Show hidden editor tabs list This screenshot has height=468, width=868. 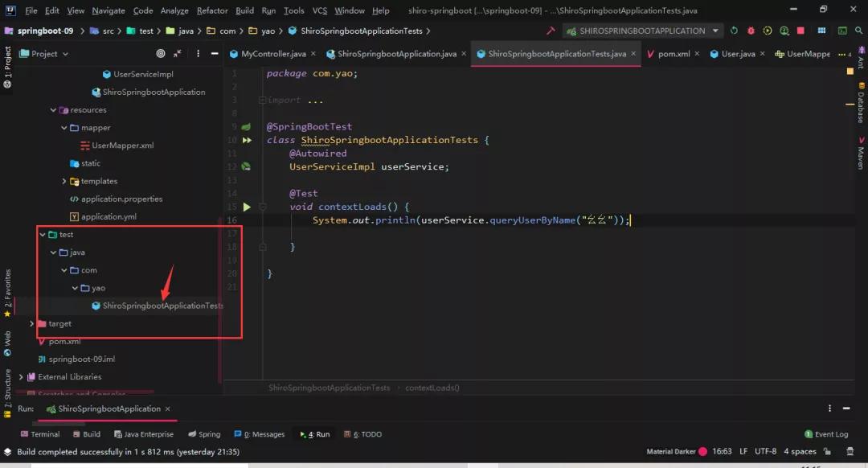click(x=845, y=54)
